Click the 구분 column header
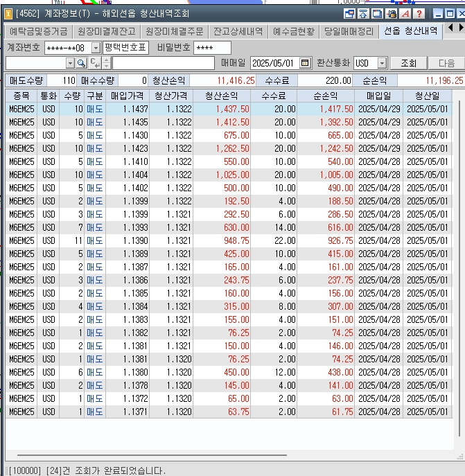The width and height of the screenshot is (465, 476). (95, 96)
